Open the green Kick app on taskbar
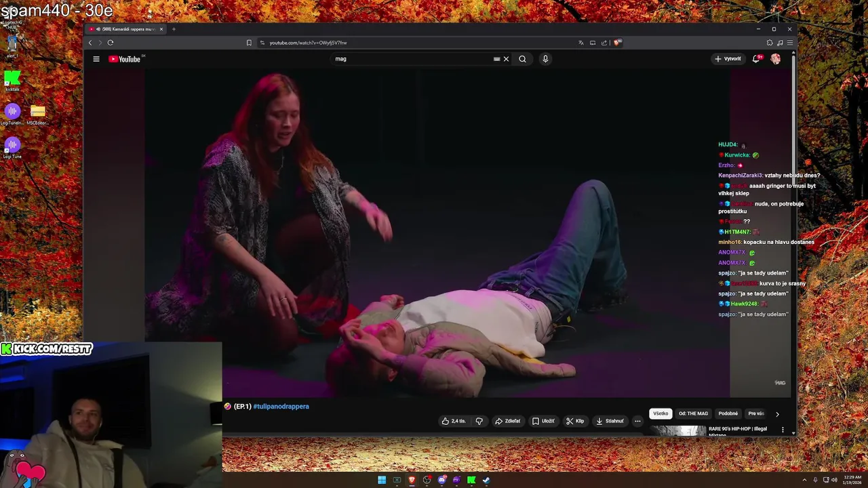Image resolution: width=868 pixels, height=488 pixels. click(471, 480)
